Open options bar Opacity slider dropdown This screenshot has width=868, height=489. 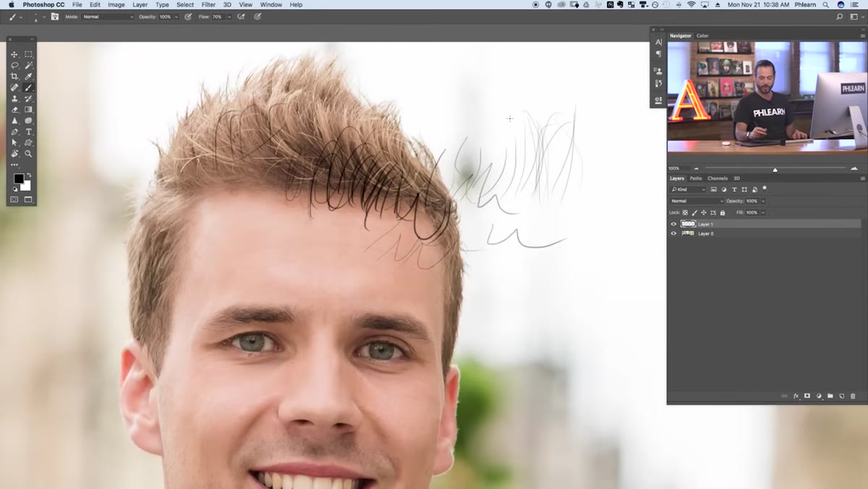176,16
